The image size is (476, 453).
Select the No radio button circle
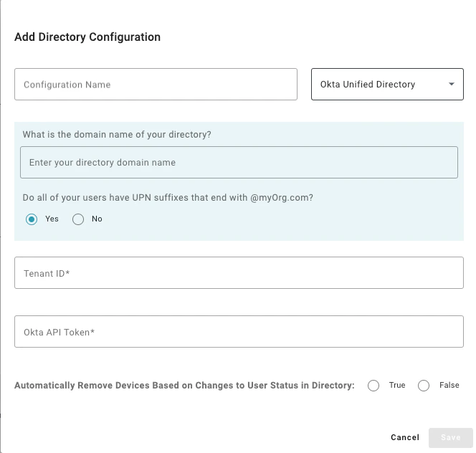point(78,219)
